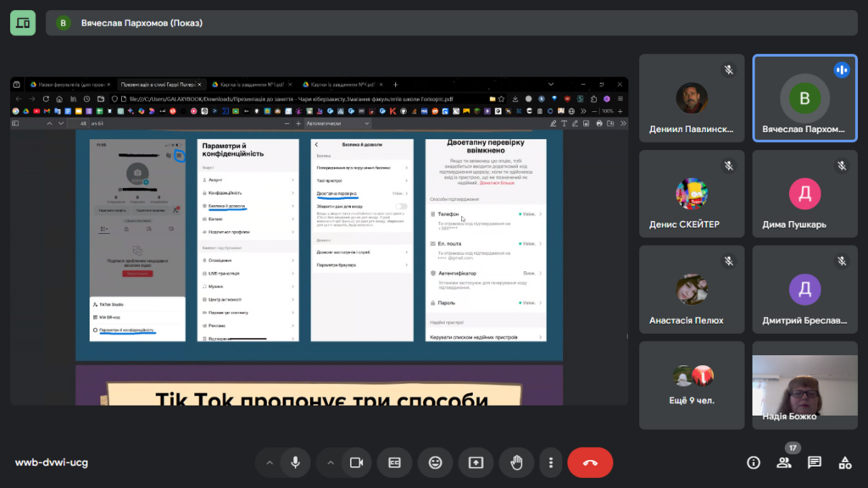
Task: Open the Телефон verification row on slide
Action: pos(486,219)
